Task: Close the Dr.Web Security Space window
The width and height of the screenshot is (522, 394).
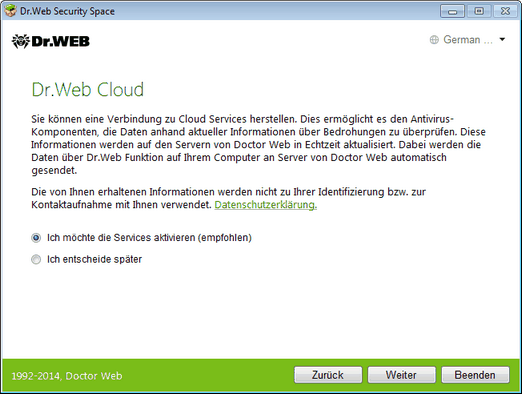Action: [505, 11]
